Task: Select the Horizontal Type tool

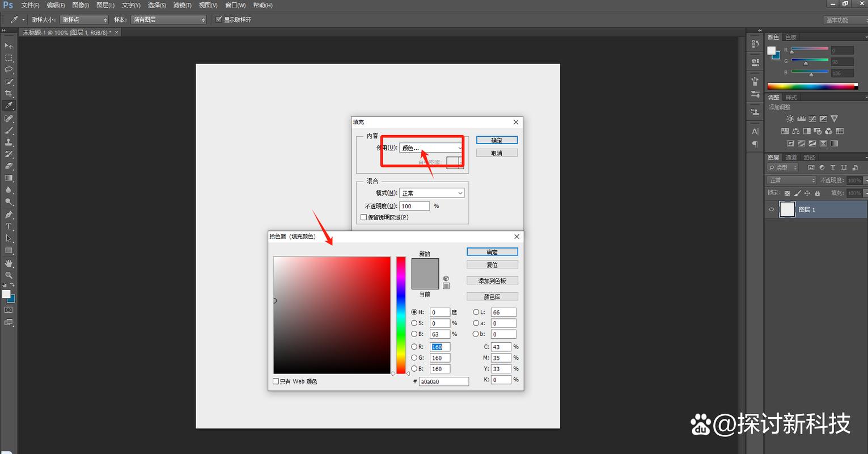Action: pyautogui.click(x=9, y=226)
